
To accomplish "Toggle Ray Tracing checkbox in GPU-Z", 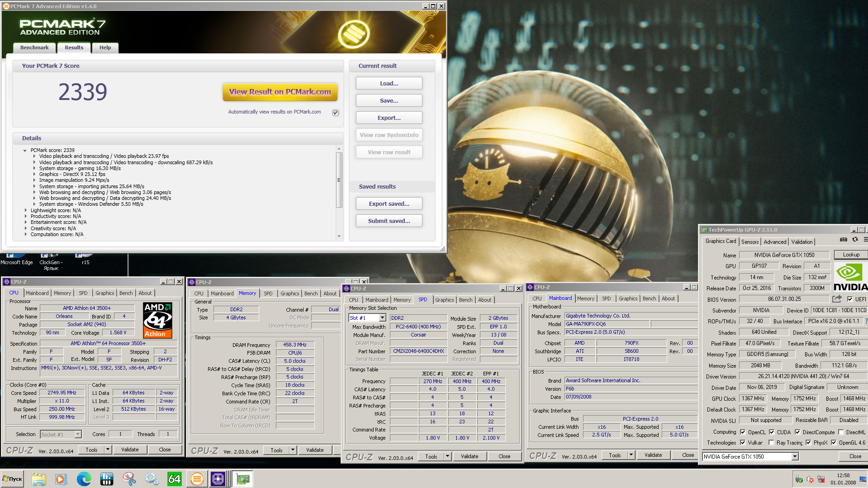I will coord(771,442).
